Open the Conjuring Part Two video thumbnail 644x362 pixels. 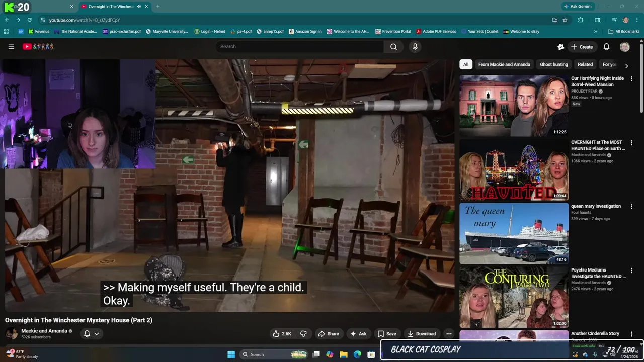[x=514, y=297]
